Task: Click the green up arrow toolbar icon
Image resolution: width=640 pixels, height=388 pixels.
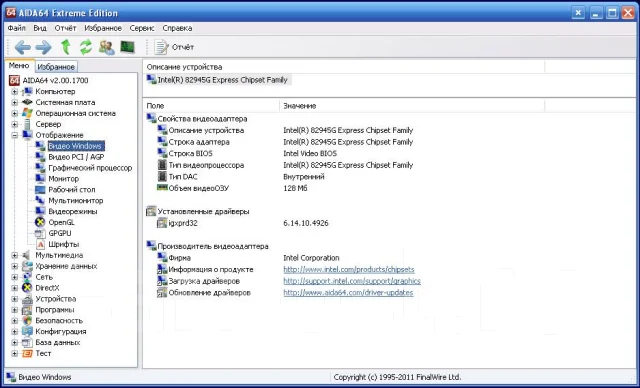Action: click(65, 47)
